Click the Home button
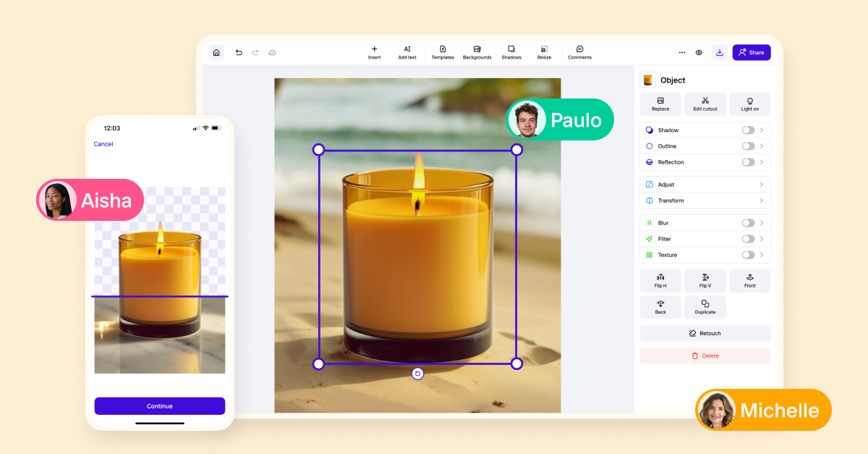The width and height of the screenshot is (868, 454). (216, 52)
